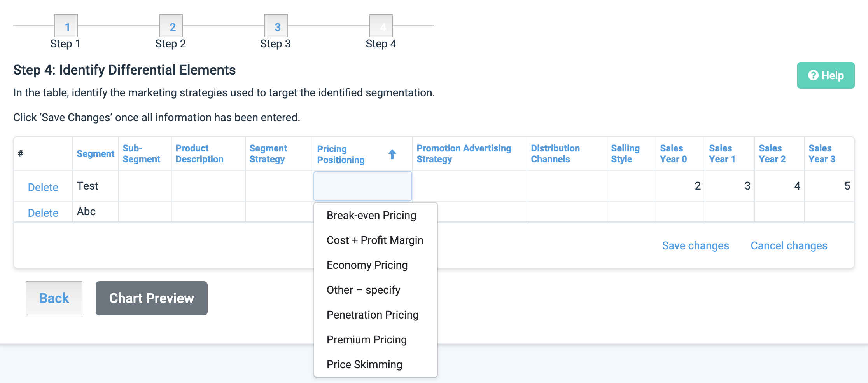Choose Cost + Profit Margin option
The width and height of the screenshot is (868, 383).
(376, 240)
